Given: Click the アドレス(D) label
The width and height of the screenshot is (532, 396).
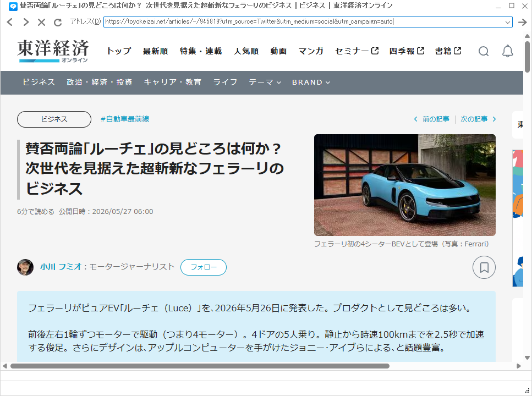Looking at the screenshot, I should (85, 21).
